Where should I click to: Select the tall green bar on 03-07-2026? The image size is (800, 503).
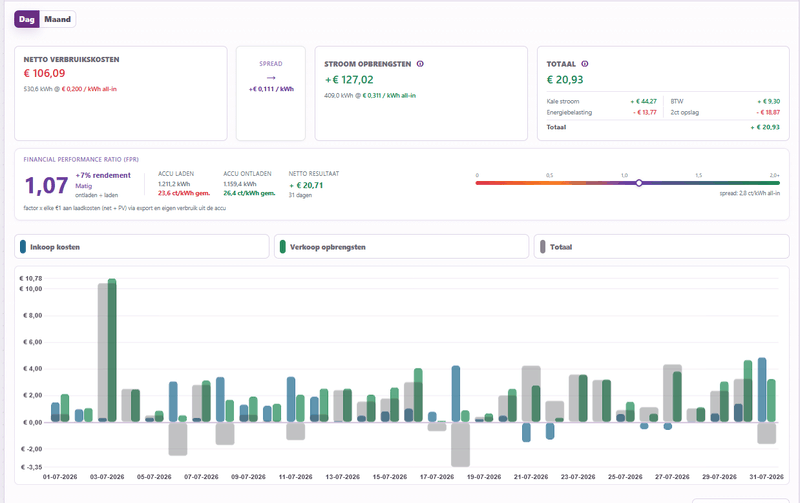point(112,350)
